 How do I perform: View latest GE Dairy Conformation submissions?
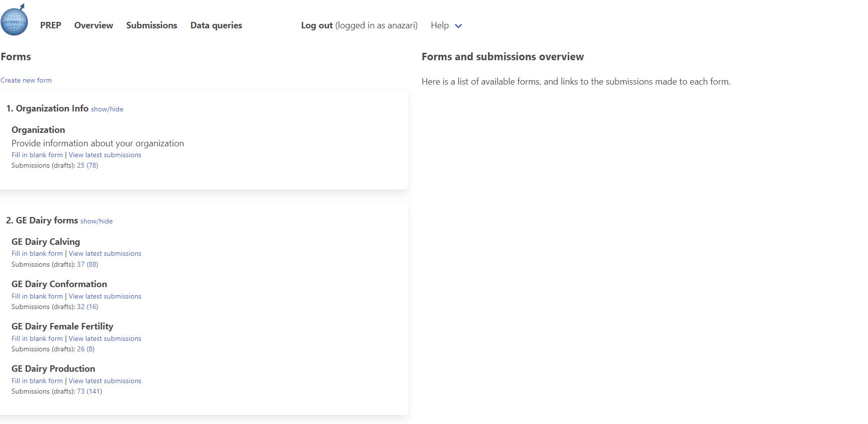click(x=105, y=296)
